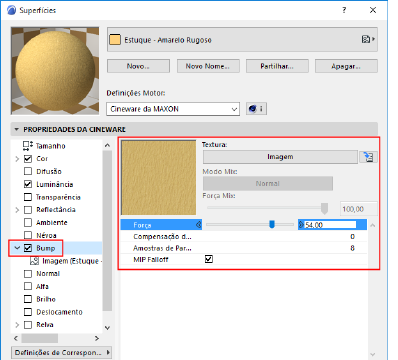398x360 pixels.
Task: Click the Cineware engine info icon
Action: tap(256, 109)
